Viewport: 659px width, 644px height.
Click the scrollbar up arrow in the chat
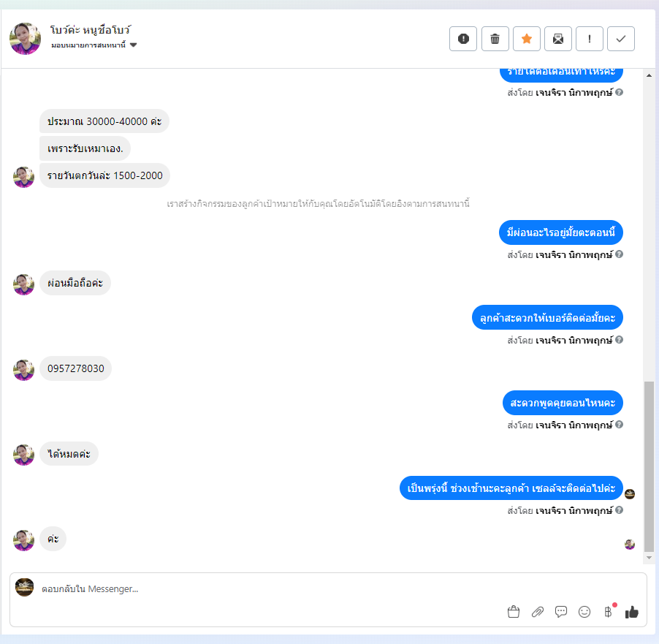coord(649,75)
